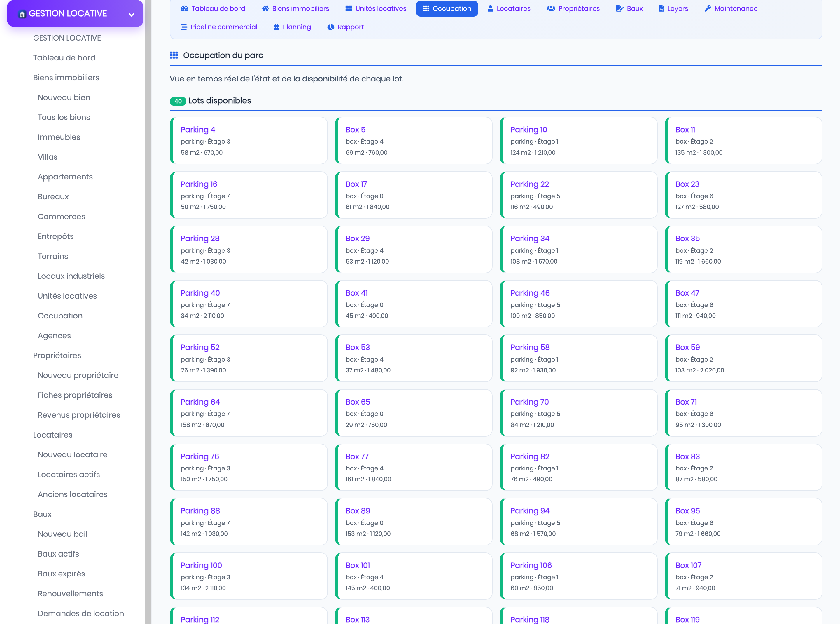Open Nouveau propriétaire in sidebar
The image size is (840, 624).
click(78, 375)
